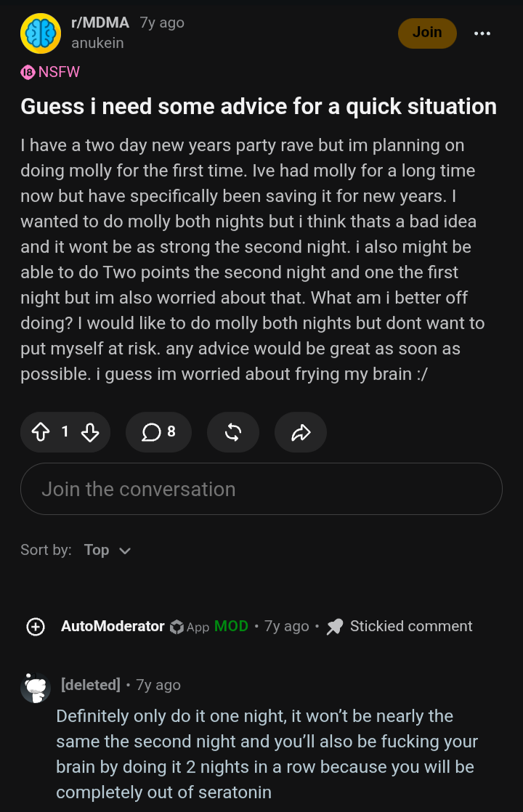Screen dimensions: 523x812
Task: Downvote the post
Action: click(x=90, y=432)
